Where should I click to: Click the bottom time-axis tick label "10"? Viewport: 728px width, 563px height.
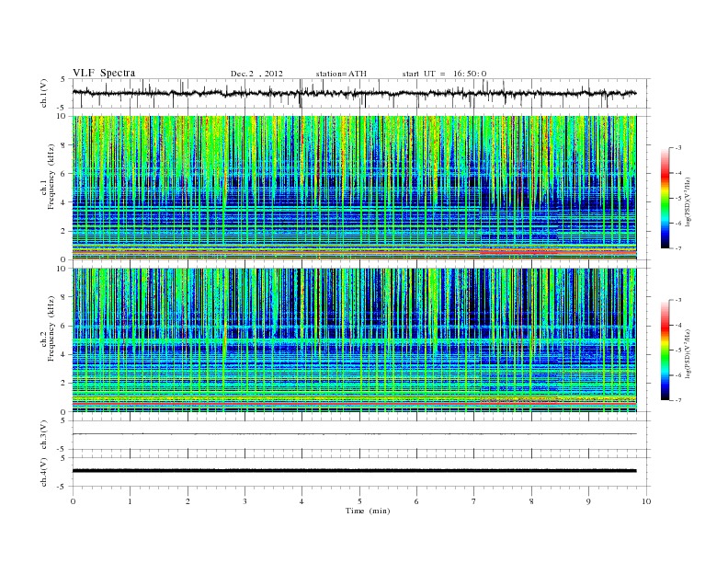646,501
